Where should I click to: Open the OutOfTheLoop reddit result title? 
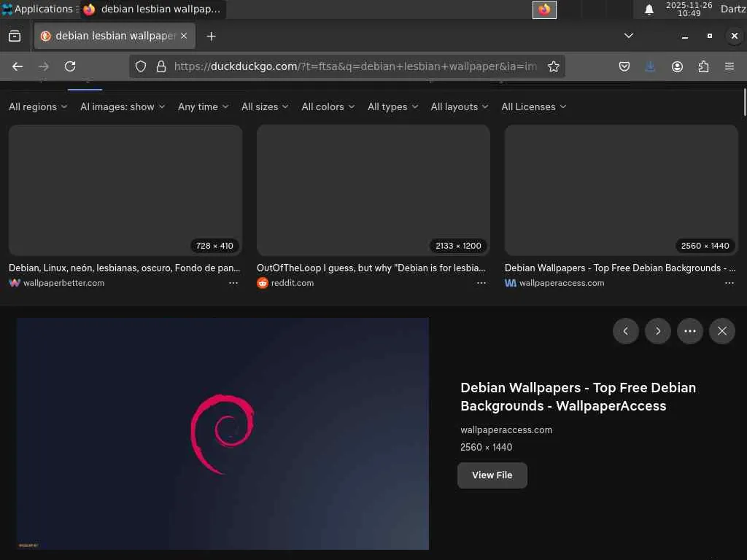371,268
